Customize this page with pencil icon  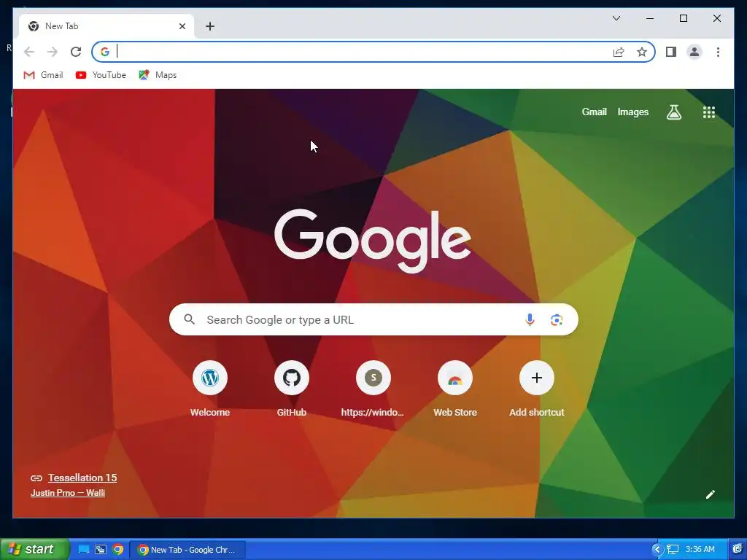(711, 494)
